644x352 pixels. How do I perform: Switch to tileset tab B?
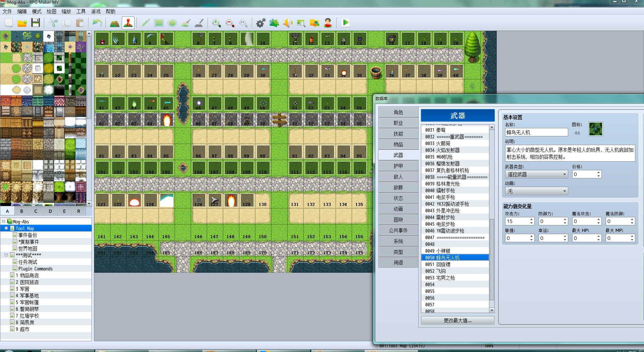(x=21, y=211)
